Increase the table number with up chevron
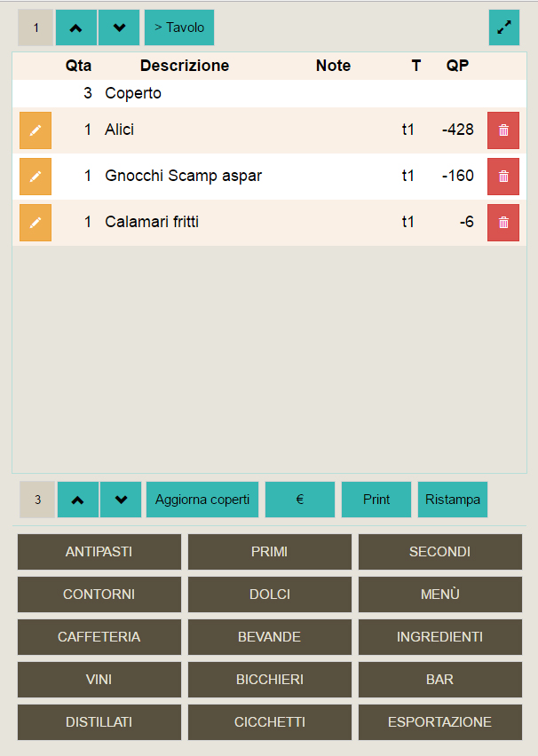Viewport: 538px width, 756px height. point(76,28)
